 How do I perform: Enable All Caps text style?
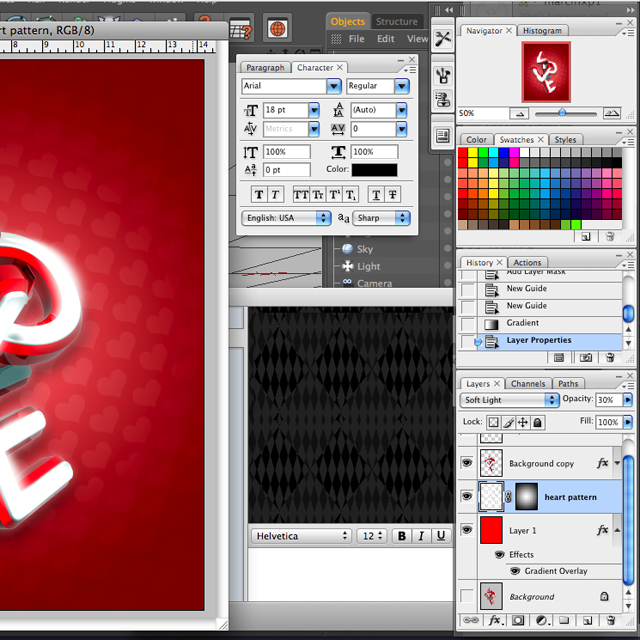[x=301, y=195]
